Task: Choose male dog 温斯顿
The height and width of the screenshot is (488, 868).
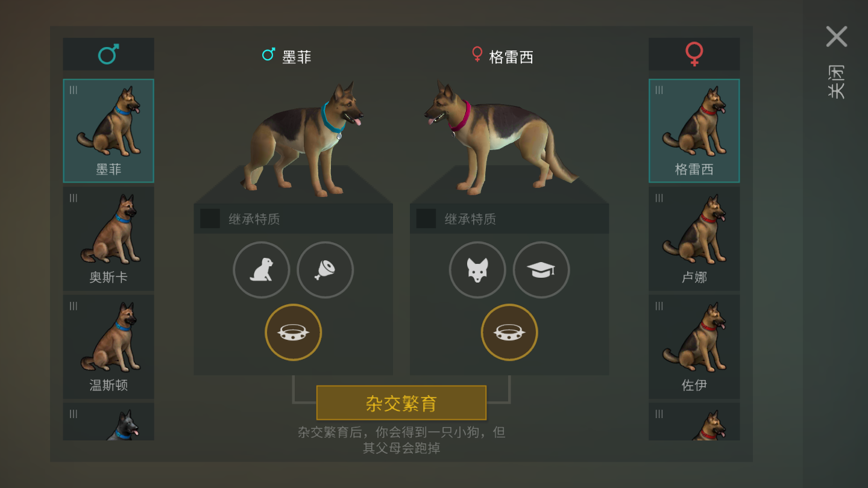Action: [x=108, y=346]
